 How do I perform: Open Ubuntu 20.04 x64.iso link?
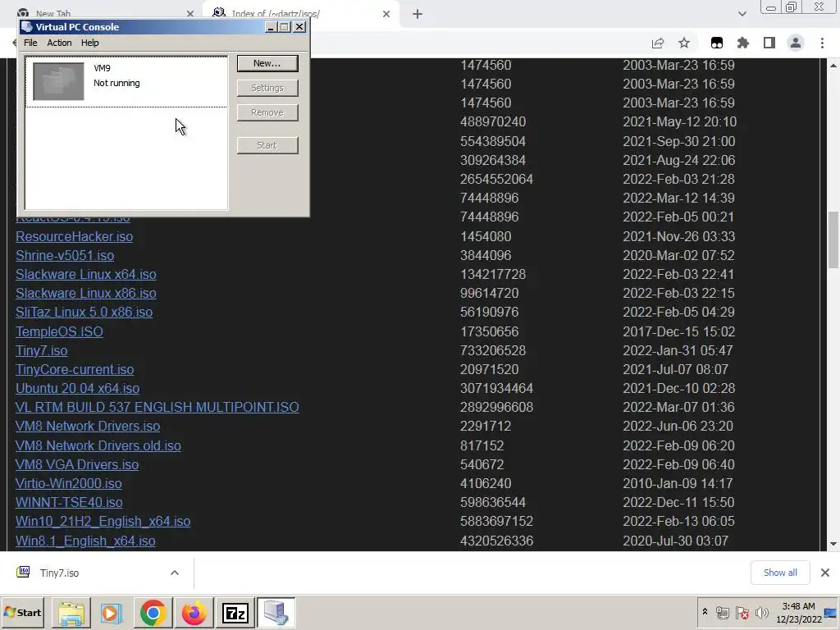[77, 388]
